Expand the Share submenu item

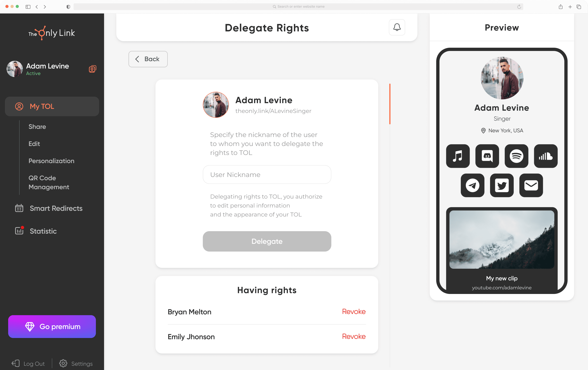(37, 127)
